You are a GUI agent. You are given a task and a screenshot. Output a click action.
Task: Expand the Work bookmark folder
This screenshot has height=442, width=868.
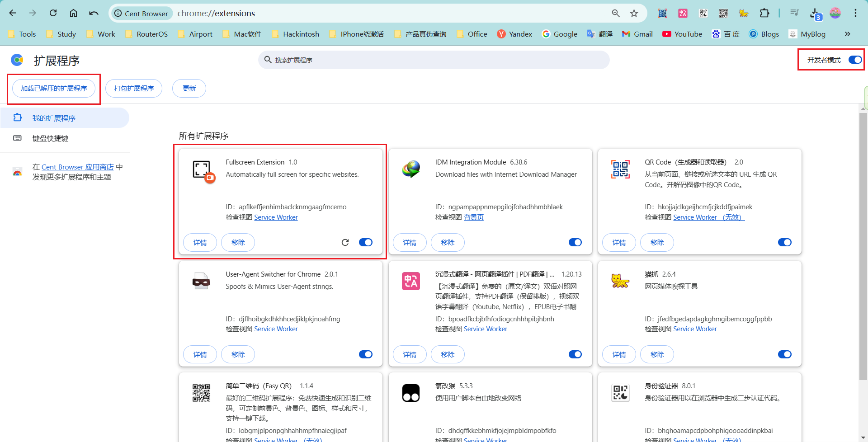pos(101,34)
